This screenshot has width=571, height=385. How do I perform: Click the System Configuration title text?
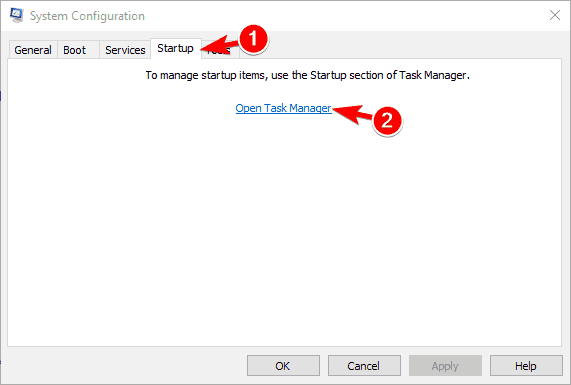click(x=87, y=16)
